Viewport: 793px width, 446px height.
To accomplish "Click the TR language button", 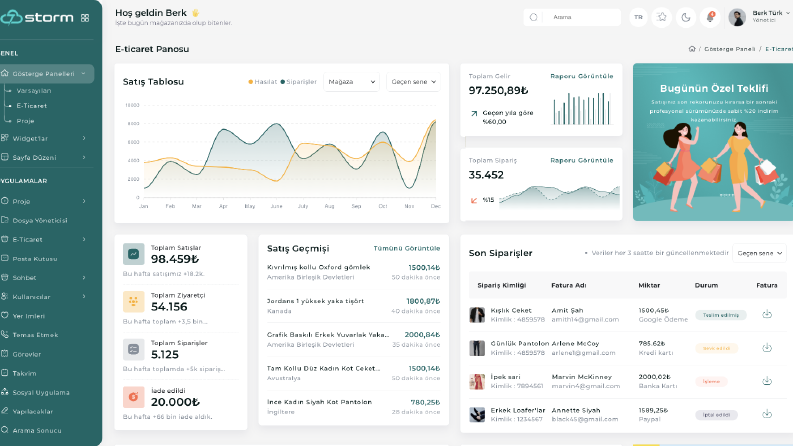I will click(x=638, y=17).
